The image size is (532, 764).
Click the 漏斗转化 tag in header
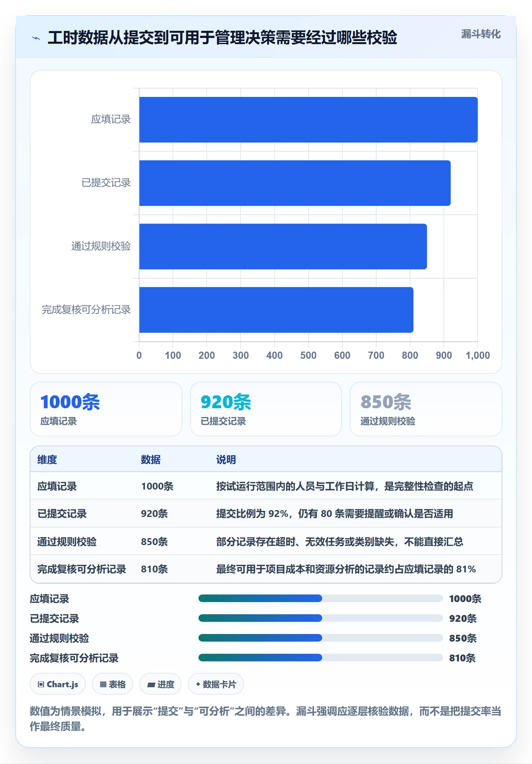pyautogui.click(x=481, y=34)
